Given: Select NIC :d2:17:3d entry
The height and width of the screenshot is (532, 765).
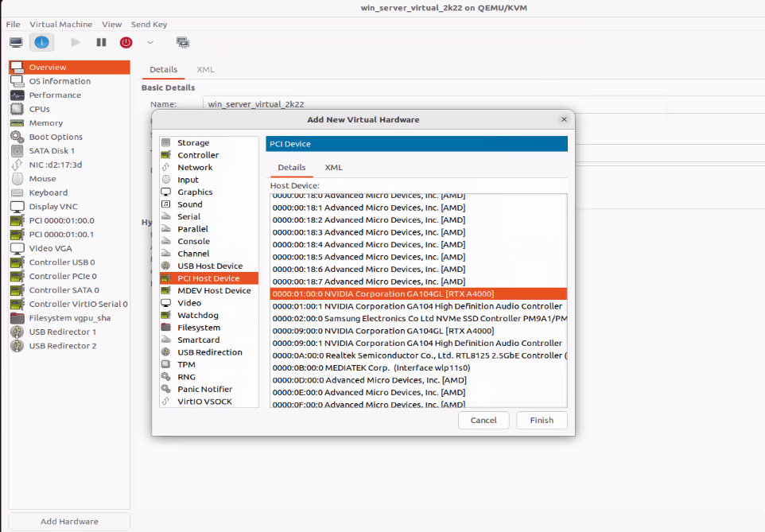Looking at the screenshot, I should (x=69, y=165).
